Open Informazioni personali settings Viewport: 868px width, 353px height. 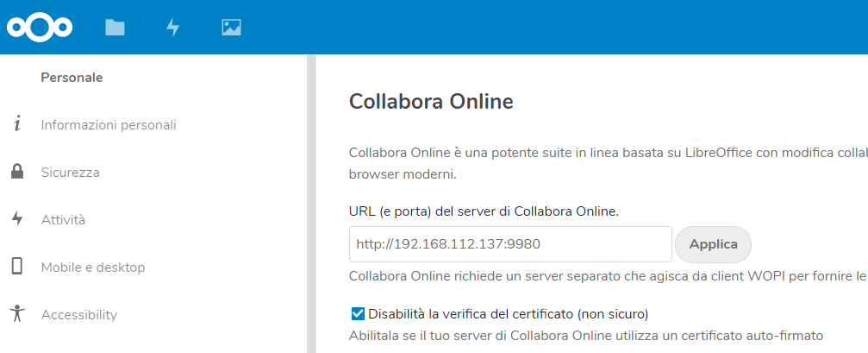tap(109, 125)
